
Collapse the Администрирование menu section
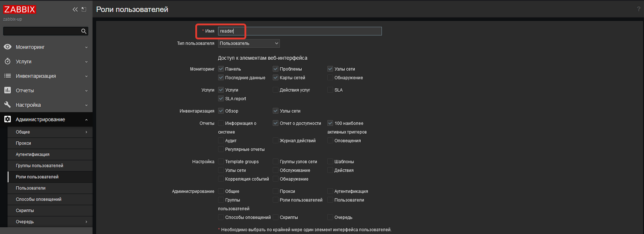[x=46, y=119]
